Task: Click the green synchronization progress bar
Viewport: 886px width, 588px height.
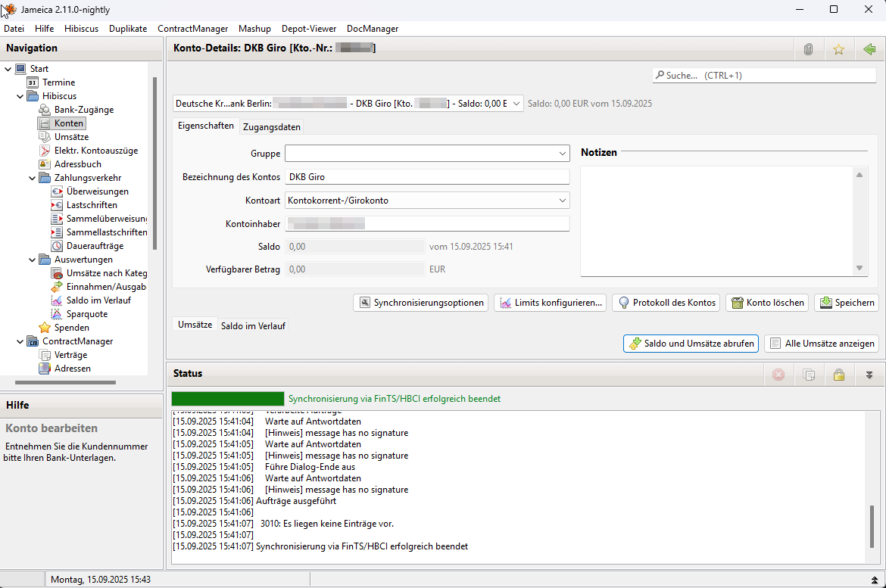Action: click(228, 399)
